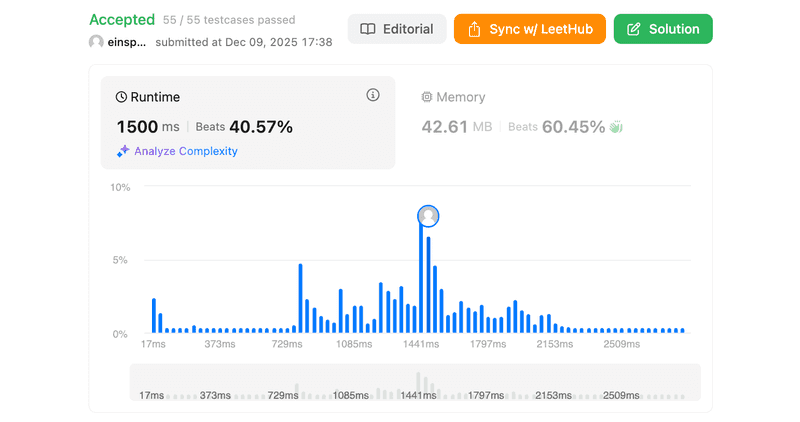Open the submitter's username profile link
The image size is (800, 422).
click(127, 42)
